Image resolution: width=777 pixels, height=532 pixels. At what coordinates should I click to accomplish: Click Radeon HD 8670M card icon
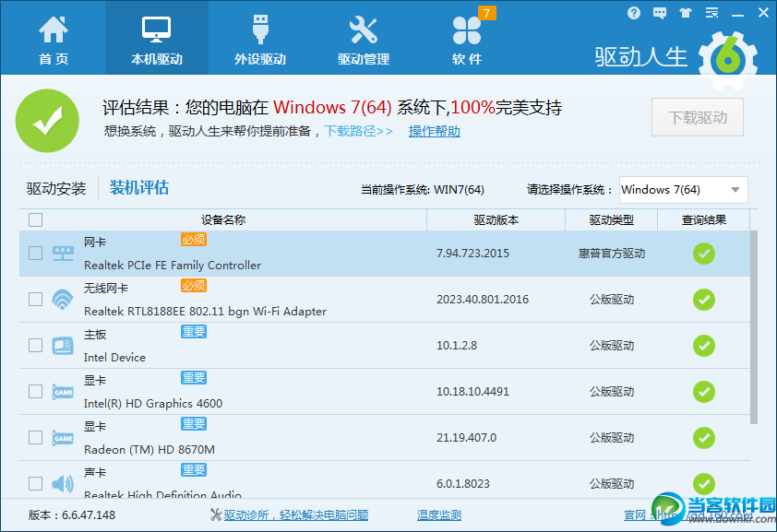click(63, 438)
